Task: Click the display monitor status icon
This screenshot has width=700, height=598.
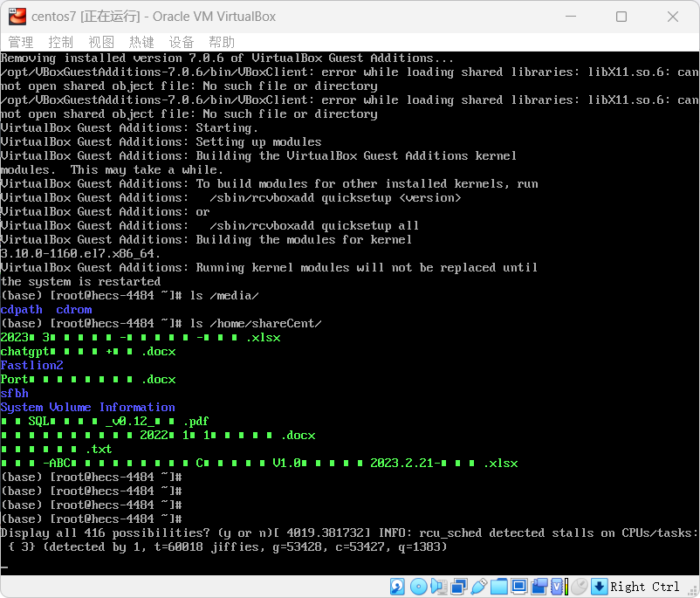Action: coord(519,587)
